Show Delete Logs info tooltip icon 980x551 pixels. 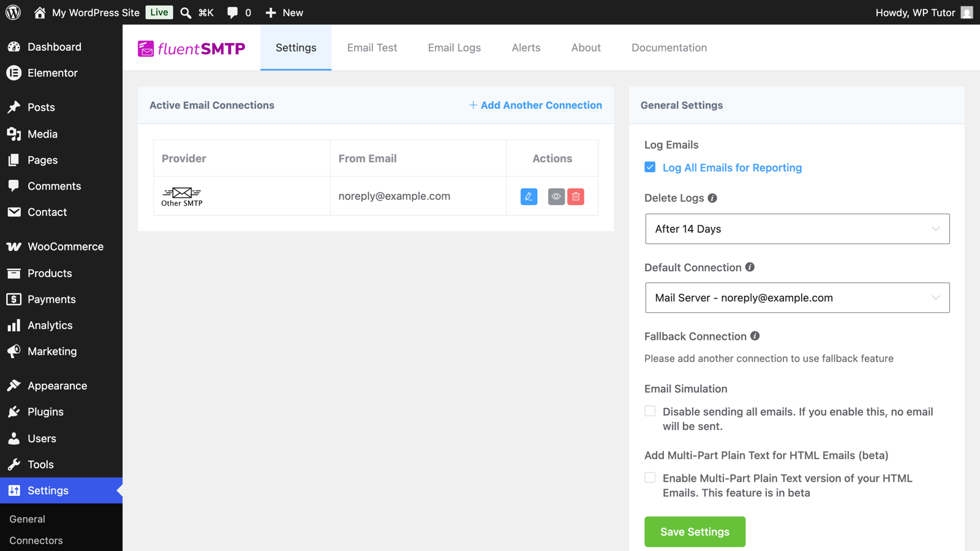(x=712, y=198)
